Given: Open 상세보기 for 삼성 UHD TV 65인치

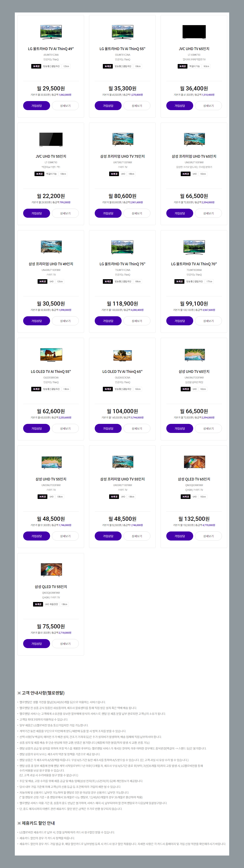Looking at the screenshot, I should [x=208, y=429].
